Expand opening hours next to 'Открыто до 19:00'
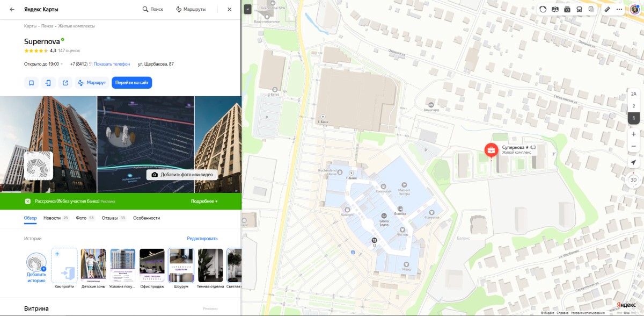 pyautogui.click(x=62, y=64)
